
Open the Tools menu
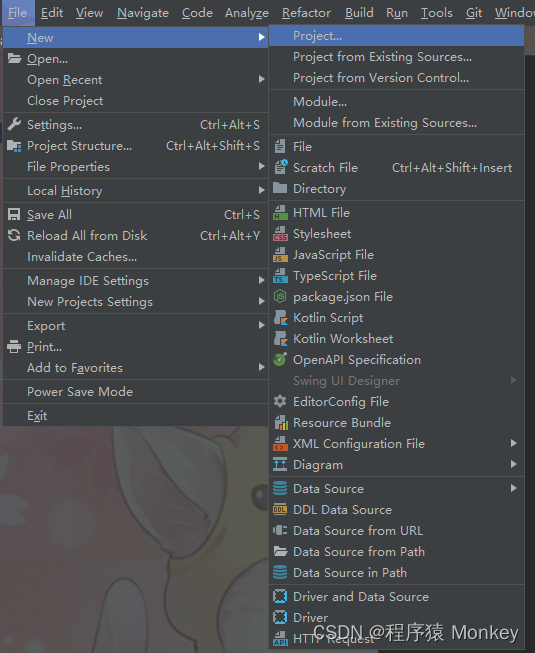(x=436, y=13)
